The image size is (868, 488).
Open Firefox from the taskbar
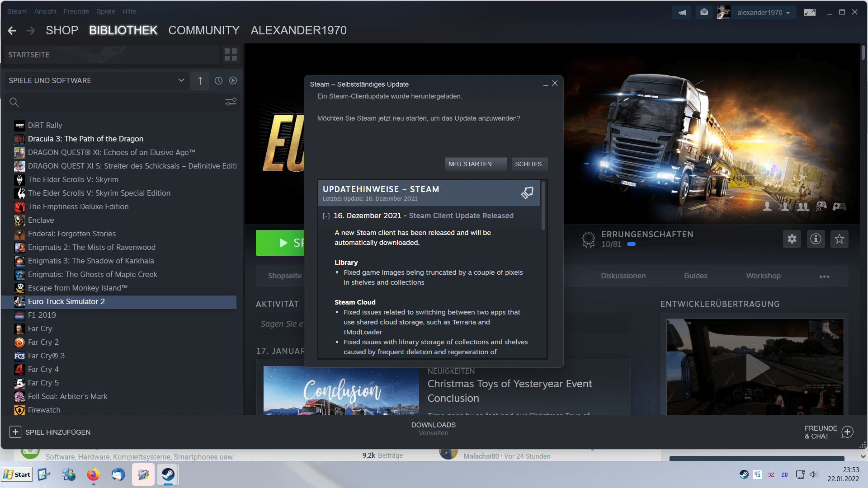pyautogui.click(x=93, y=474)
